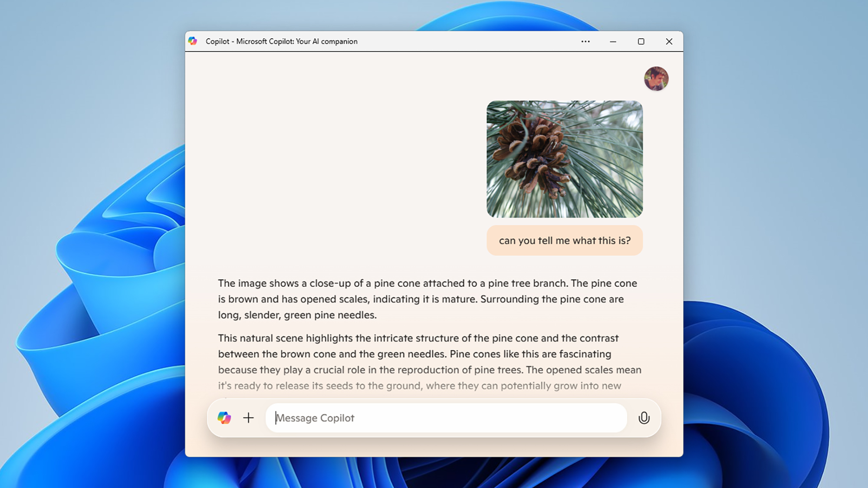Click Copilot's response text about the pine cone
The width and height of the screenshot is (868, 488).
coord(427,299)
